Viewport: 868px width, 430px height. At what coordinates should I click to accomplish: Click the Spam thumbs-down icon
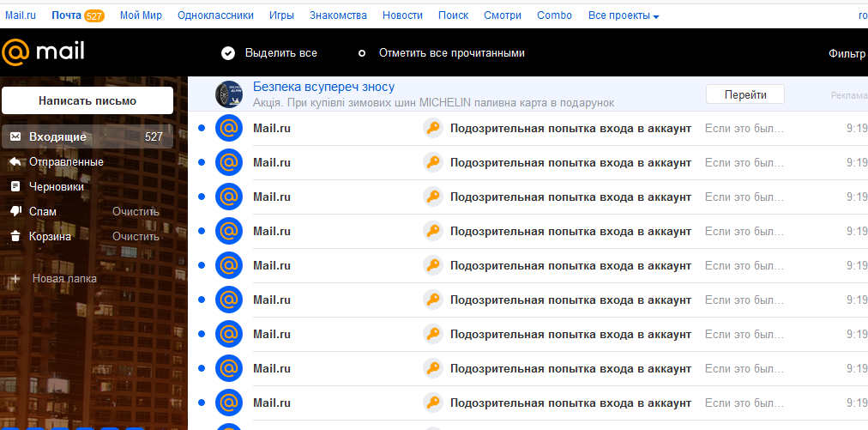pyautogui.click(x=15, y=211)
